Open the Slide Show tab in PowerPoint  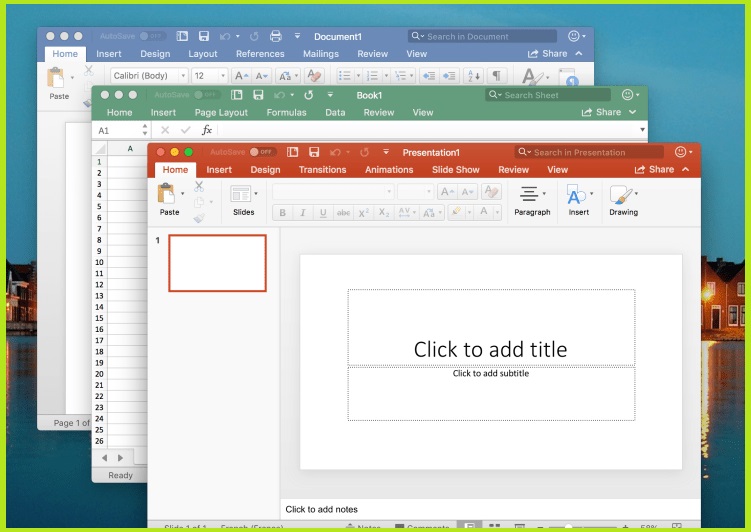coord(455,170)
